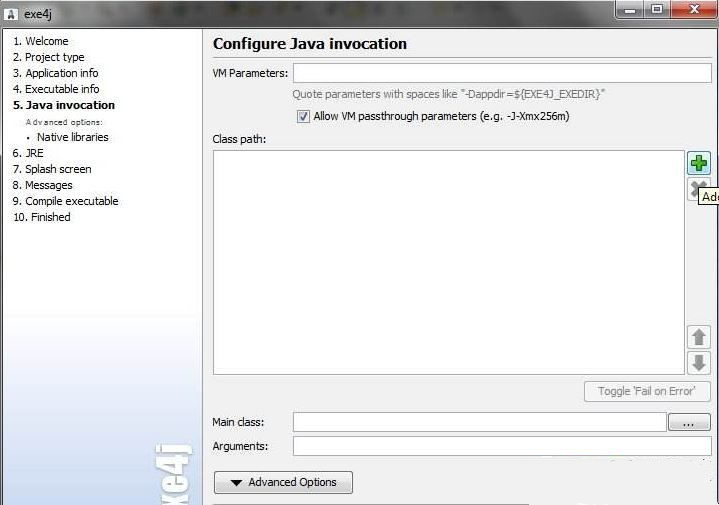
Task: Close the exe4j window
Action: pyautogui.click(x=694, y=10)
